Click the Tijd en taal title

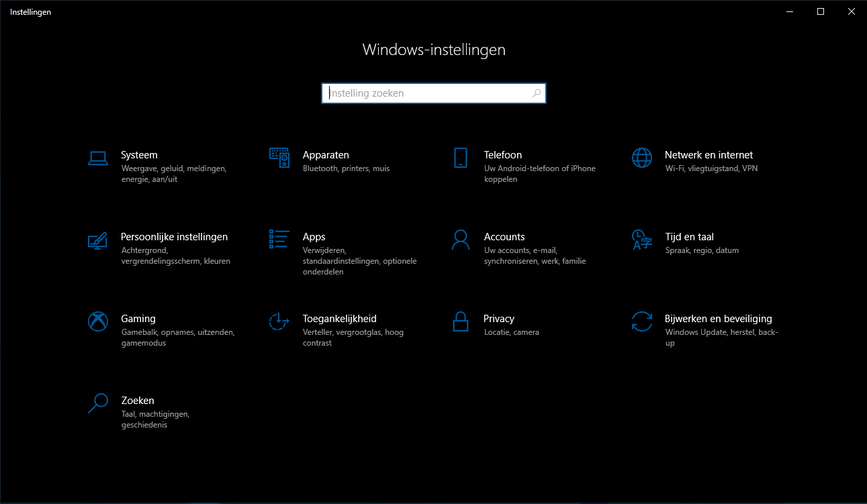click(x=689, y=237)
